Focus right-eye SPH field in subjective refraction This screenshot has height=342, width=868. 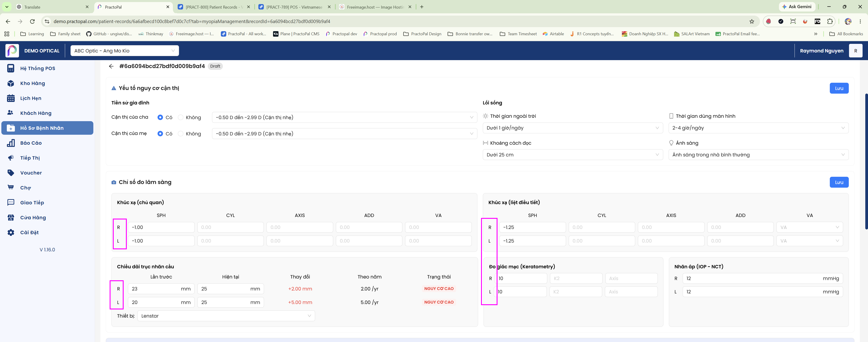tap(161, 227)
